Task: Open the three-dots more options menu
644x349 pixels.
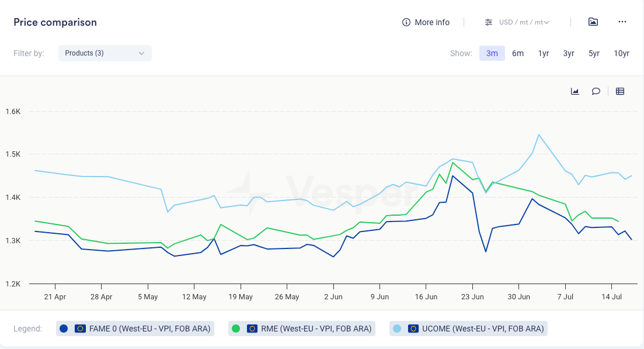Action: [x=622, y=22]
